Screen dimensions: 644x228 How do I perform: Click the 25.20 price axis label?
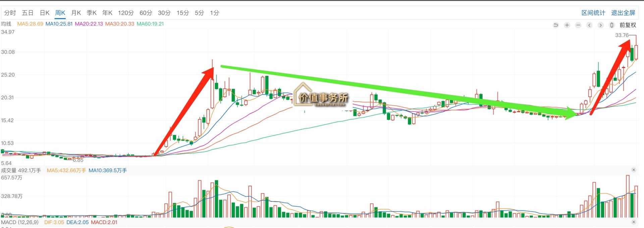pyautogui.click(x=8, y=75)
